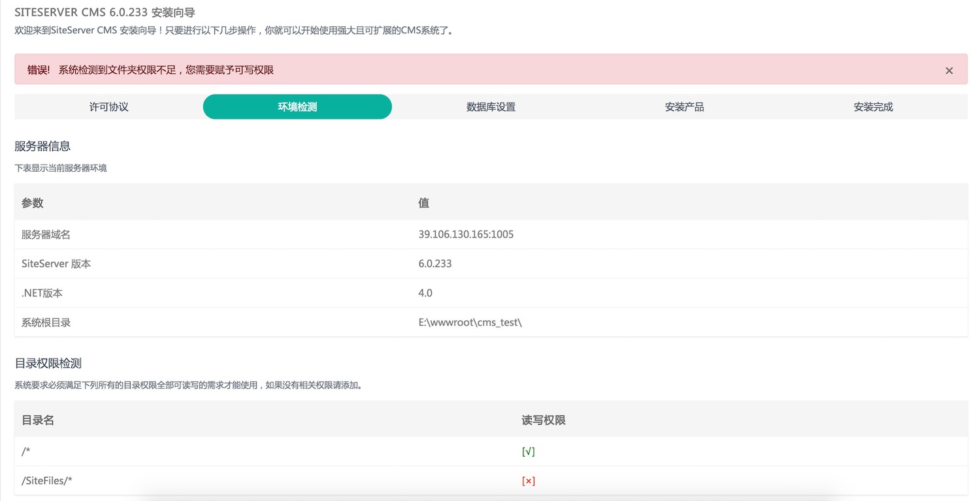The image size is (980, 501).
Task: Click the green check mark for /*
Action: [528, 451]
